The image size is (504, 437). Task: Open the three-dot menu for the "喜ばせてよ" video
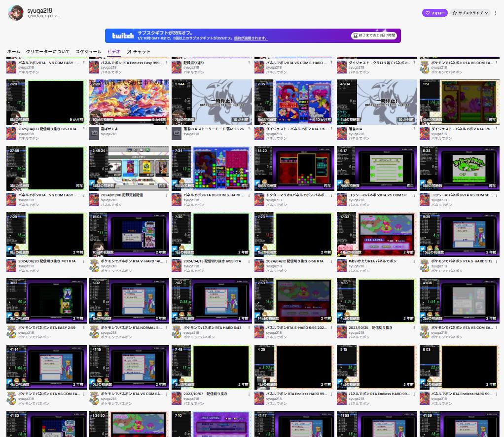(166, 129)
